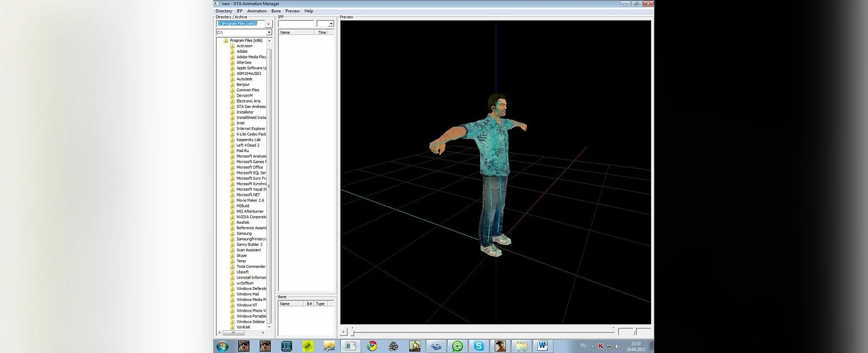Open the Preview menu
The width and height of the screenshot is (868, 353).
tap(292, 11)
